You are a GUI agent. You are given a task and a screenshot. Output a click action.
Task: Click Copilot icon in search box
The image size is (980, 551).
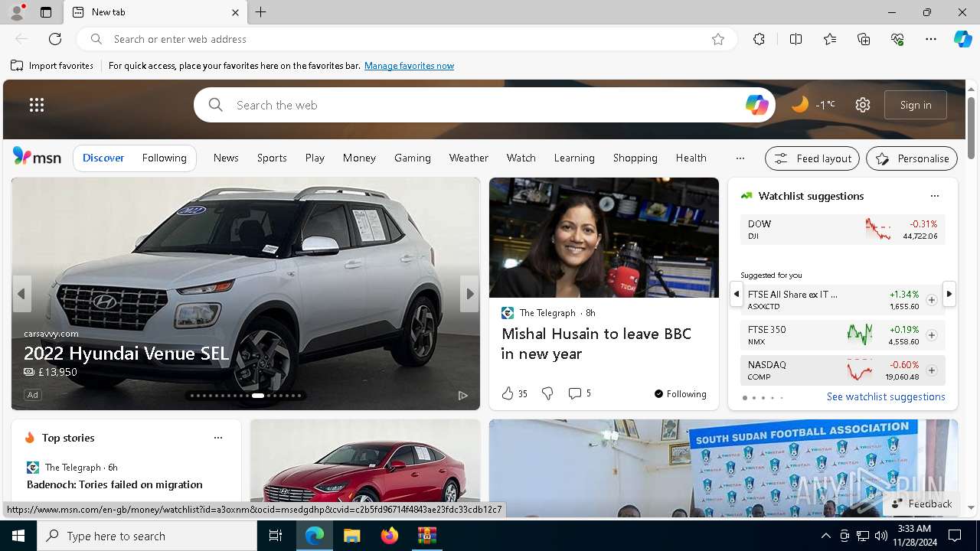click(756, 105)
